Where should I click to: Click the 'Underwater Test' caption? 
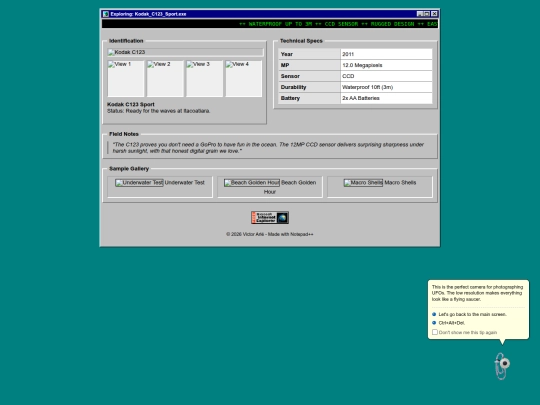(185, 183)
